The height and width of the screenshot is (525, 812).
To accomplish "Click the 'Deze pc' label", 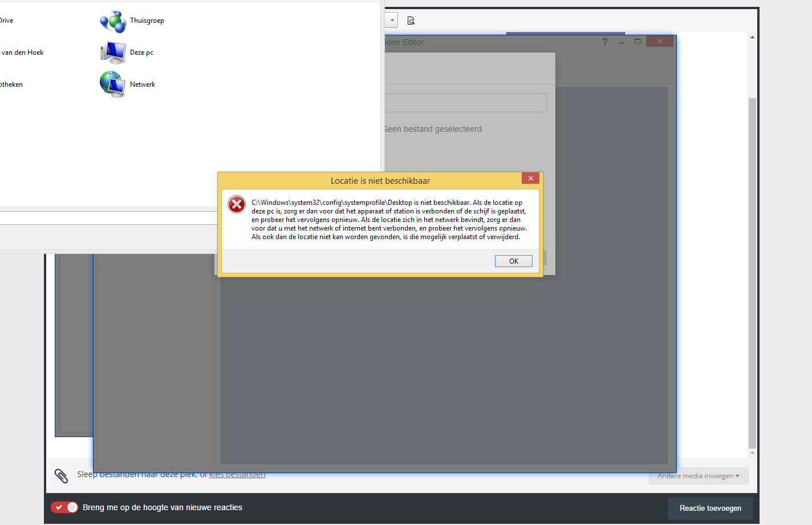I will click(141, 52).
